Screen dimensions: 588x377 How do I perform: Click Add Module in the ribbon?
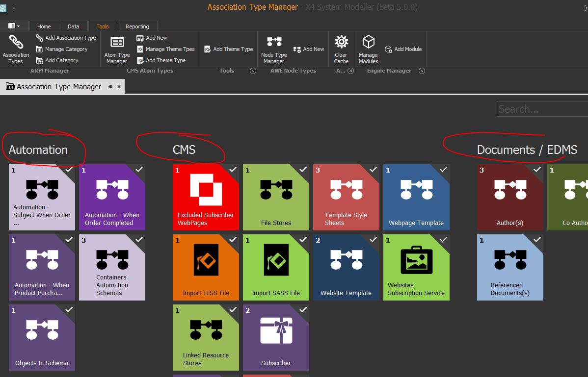pyautogui.click(x=403, y=49)
